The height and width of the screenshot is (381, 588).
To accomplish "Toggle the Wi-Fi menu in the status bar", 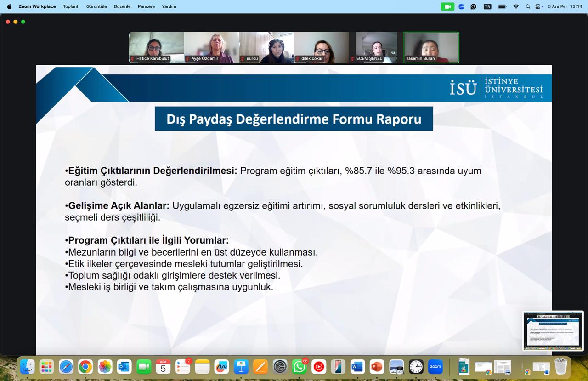I will coord(516,6).
